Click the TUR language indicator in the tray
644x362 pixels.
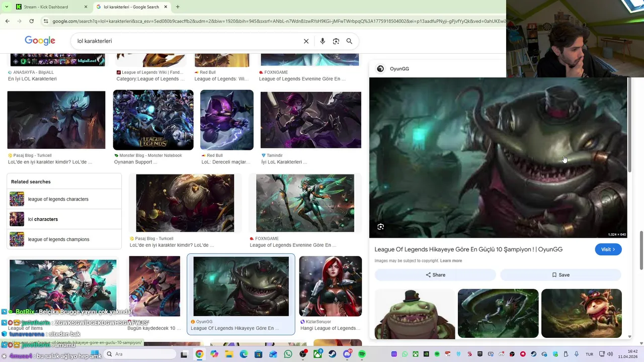[x=589, y=354]
